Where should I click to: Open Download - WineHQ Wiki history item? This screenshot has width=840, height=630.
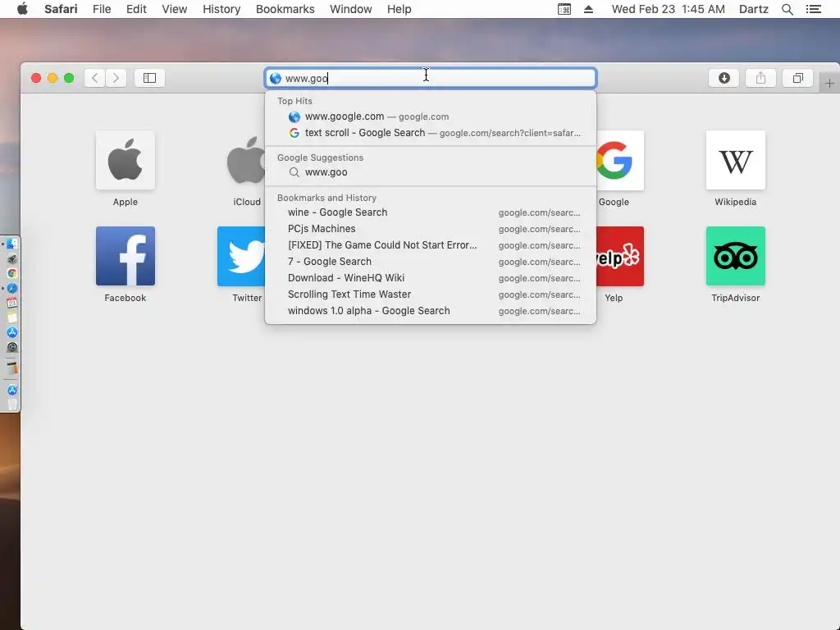(431, 278)
